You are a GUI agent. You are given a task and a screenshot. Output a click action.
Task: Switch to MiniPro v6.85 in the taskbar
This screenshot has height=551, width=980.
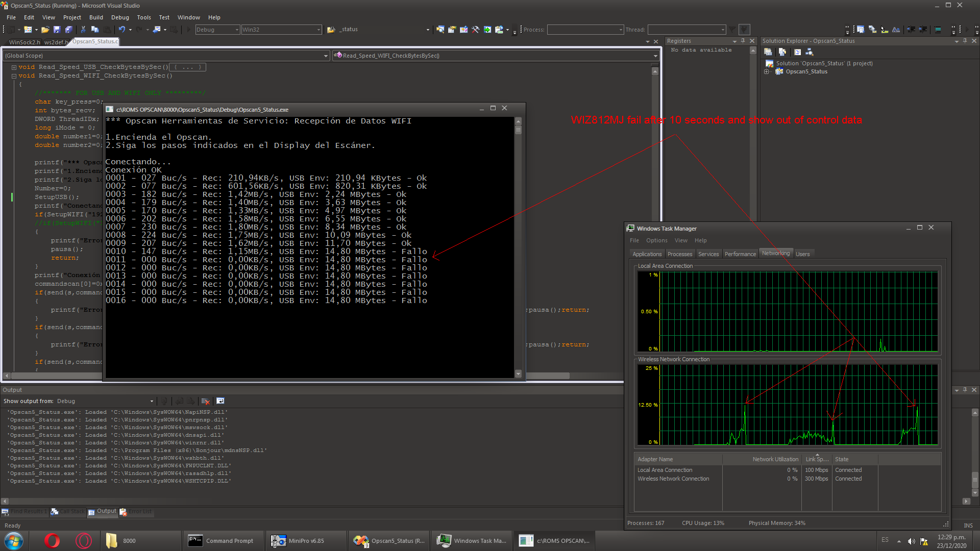pos(306,541)
